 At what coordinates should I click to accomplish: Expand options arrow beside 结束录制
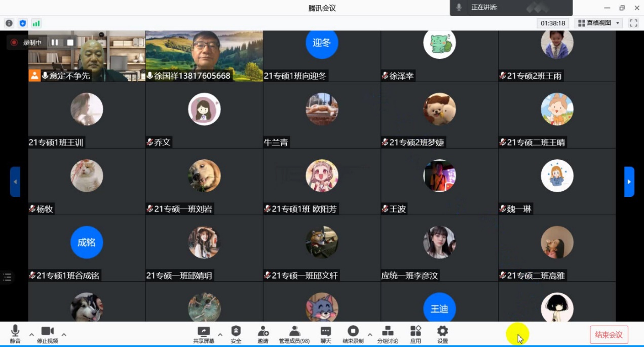(x=370, y=335)
